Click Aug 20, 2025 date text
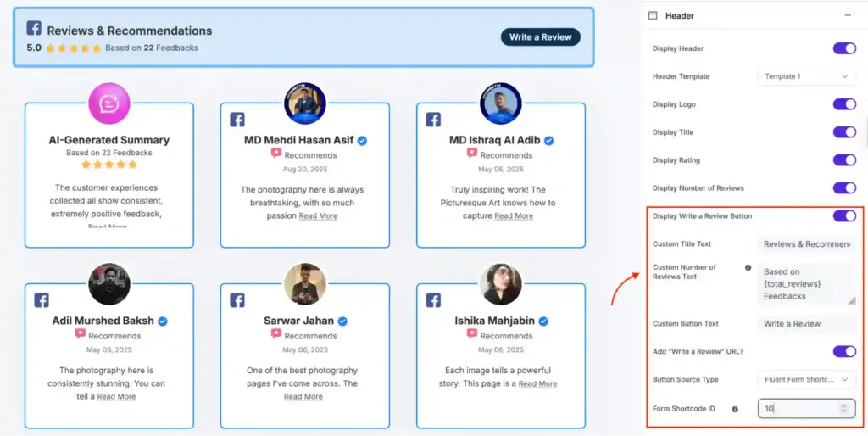Screen dimensions: 868x436 click(x=305, y=169)
